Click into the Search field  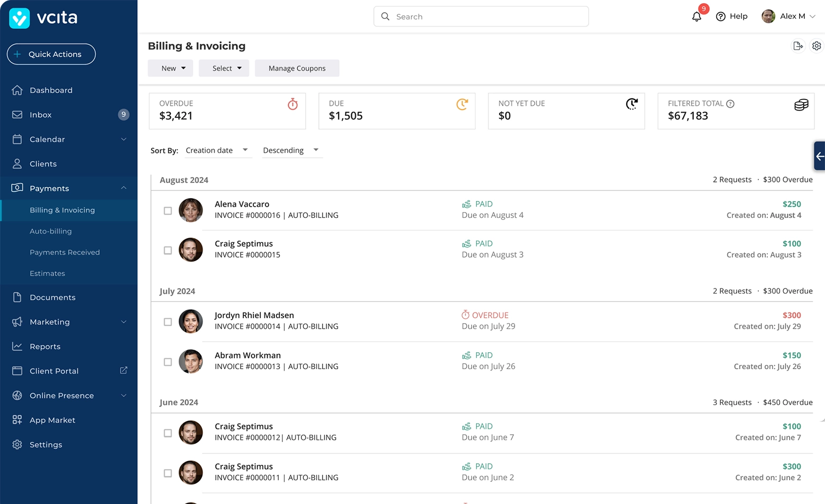coord(481,16)
